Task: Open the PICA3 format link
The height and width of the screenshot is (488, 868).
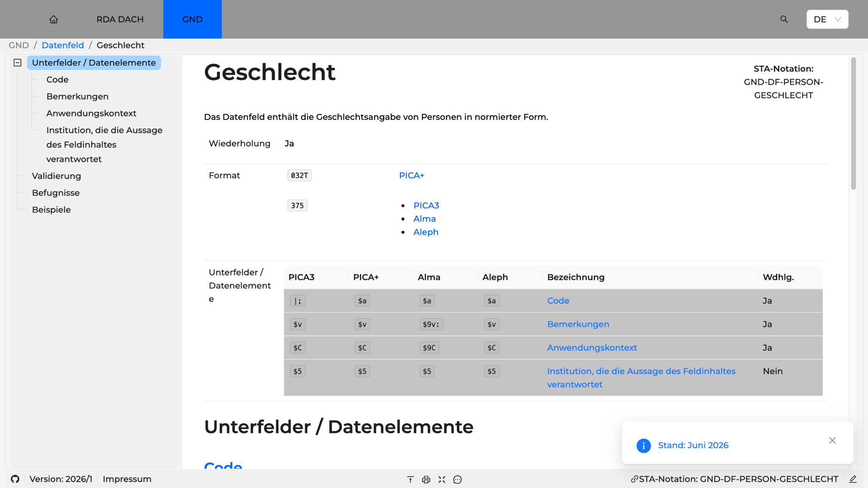Action: [426, 205]
